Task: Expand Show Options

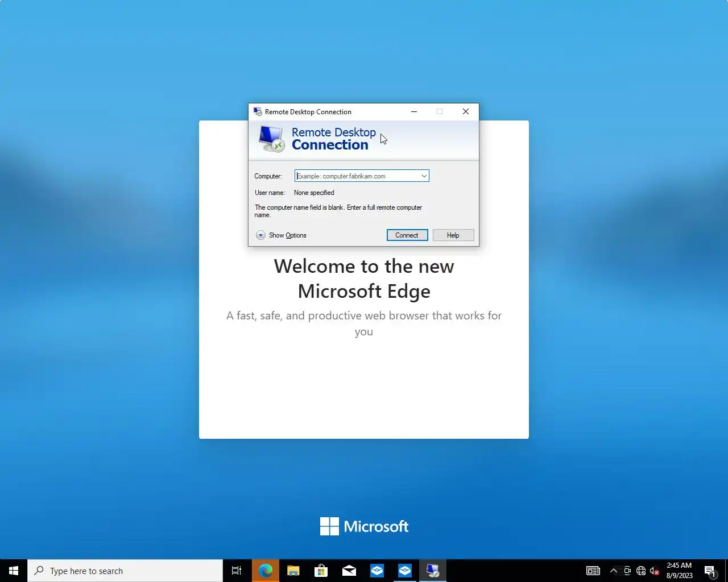Action: coord(281,235)
